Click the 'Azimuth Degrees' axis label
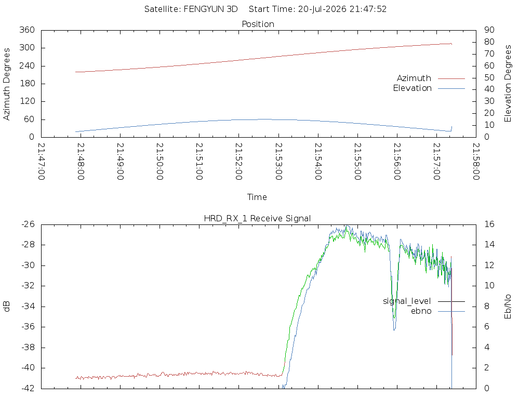 point(6,84)
